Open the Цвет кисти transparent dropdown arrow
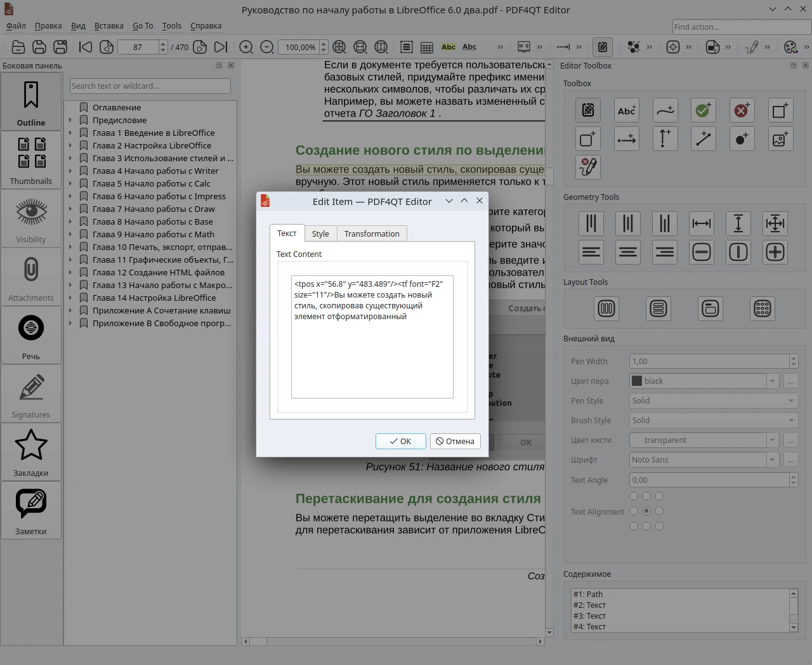Viewport: 812px width, 665px height. click(x=772, y=440)
